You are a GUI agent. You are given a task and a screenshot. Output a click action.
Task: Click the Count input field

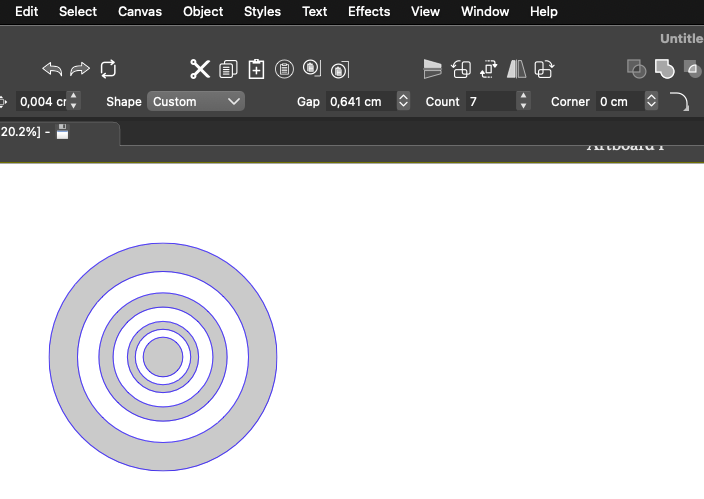pyautogui.click(x=491, y=102)
